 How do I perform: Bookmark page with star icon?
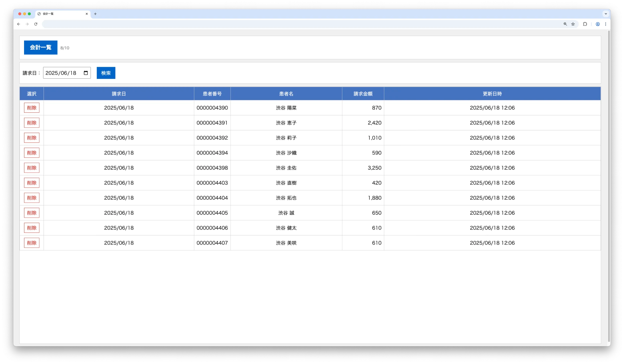(x=573, y=24)
